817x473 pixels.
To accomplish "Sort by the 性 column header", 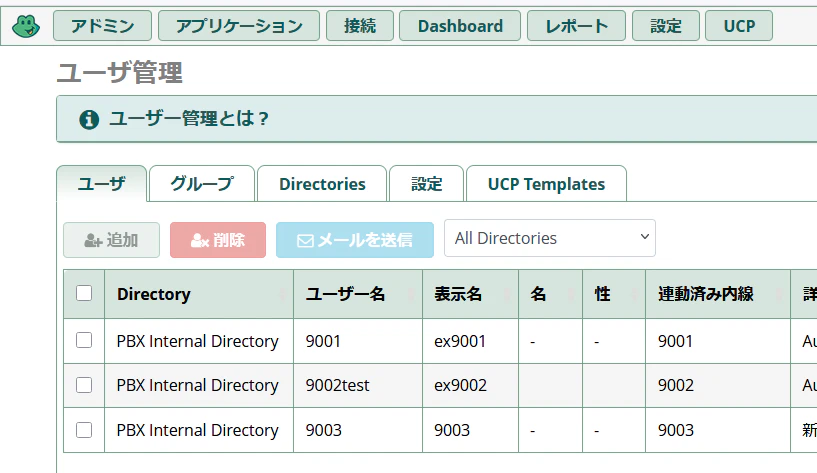I will tap(614, 294).
